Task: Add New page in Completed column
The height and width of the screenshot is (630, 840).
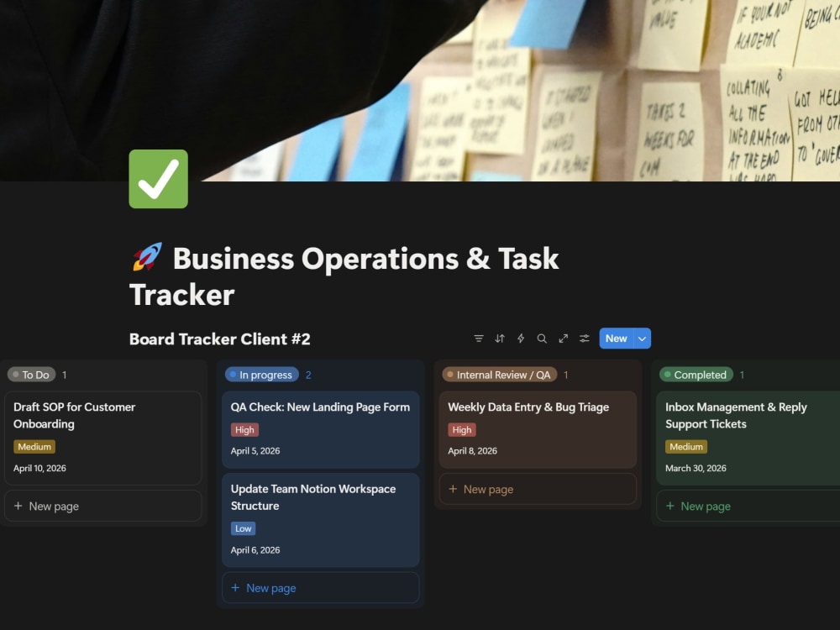Action: coord(748,507)
